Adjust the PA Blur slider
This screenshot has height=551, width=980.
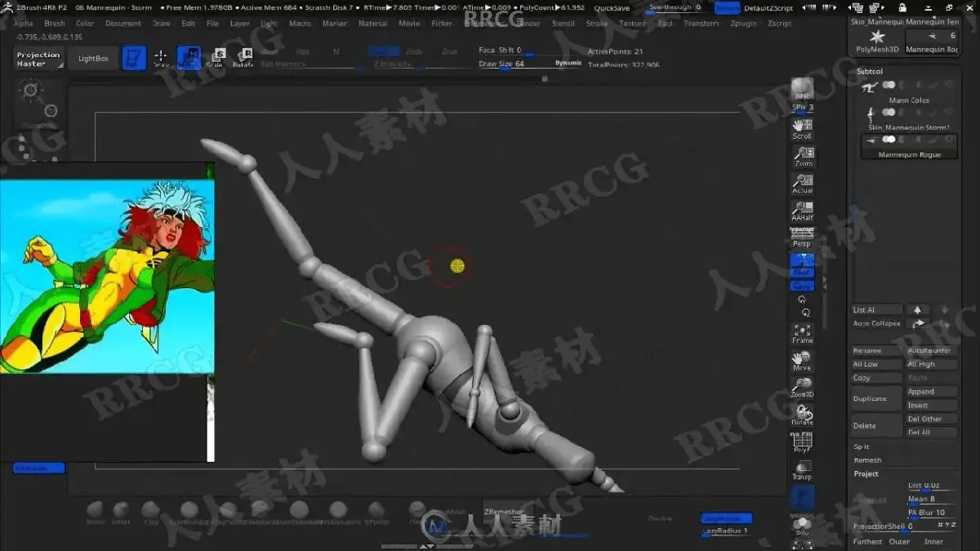932,513
